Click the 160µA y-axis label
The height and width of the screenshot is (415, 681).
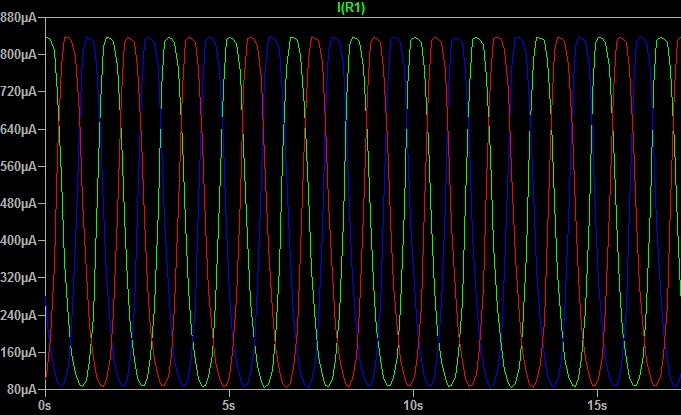(x=19, y=351)
